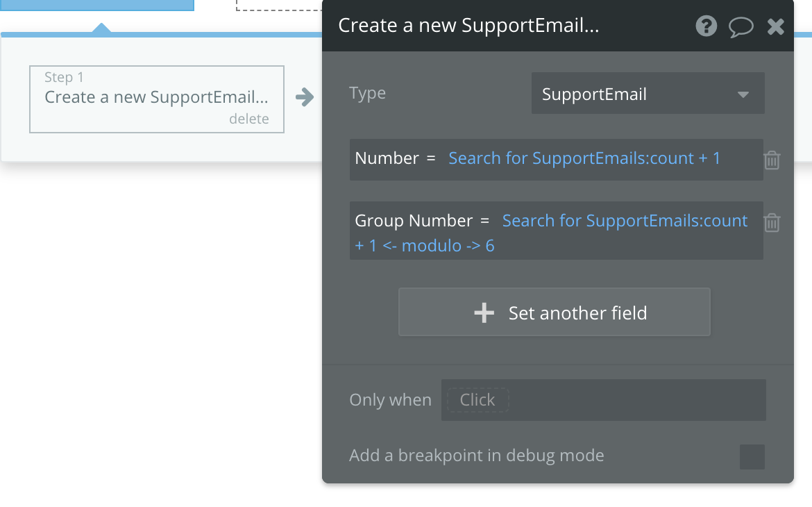Click the Set another field button label

tap(577, 313)
